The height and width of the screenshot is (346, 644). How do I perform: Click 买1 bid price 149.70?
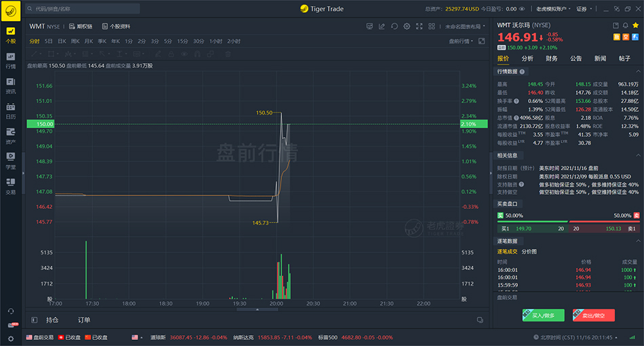point(523,229)
